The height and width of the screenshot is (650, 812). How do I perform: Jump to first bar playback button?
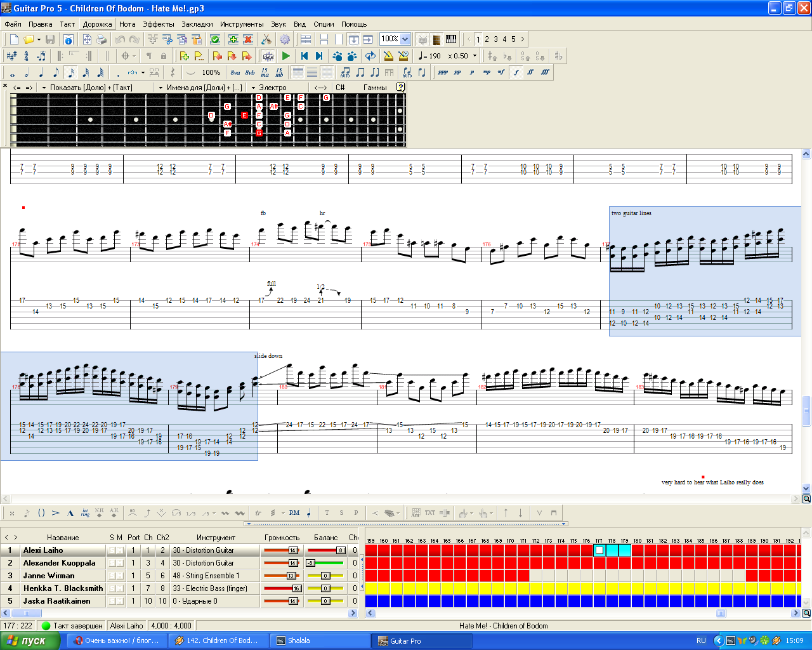pyautogui.click(x=304, y=56)
